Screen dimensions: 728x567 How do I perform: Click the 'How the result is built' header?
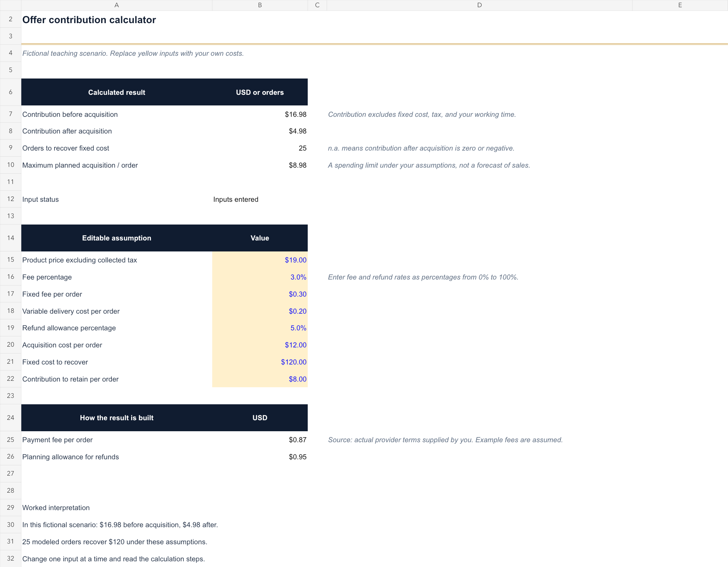(117, 418)
